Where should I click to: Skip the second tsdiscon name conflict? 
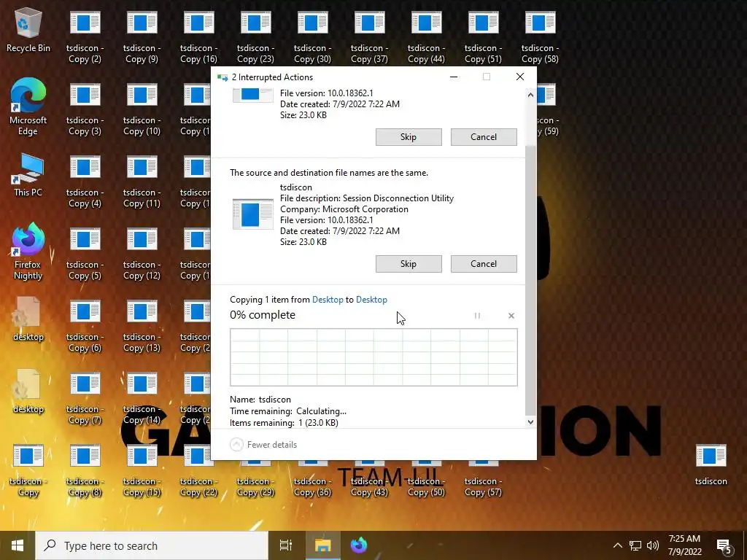click(409, 264)
